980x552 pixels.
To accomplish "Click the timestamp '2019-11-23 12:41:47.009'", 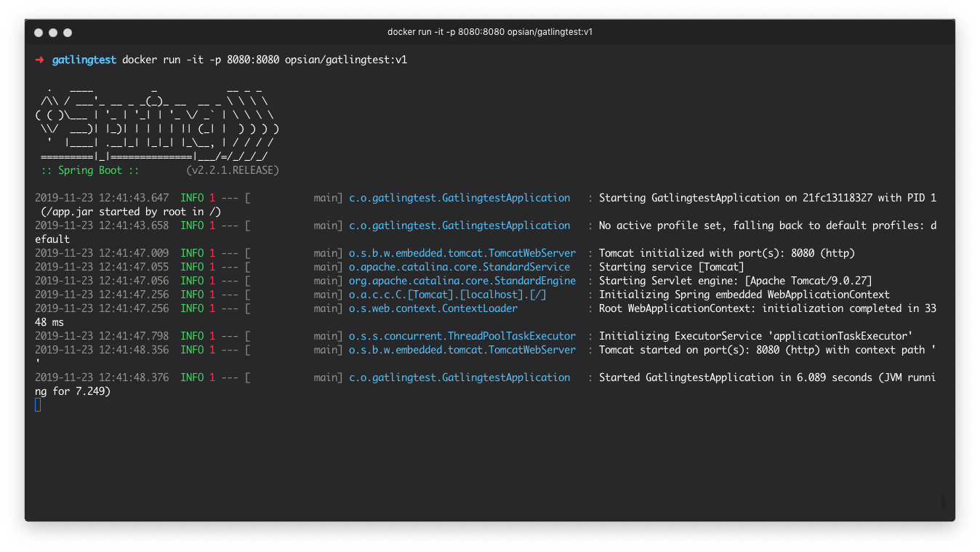I will [102, 253].
